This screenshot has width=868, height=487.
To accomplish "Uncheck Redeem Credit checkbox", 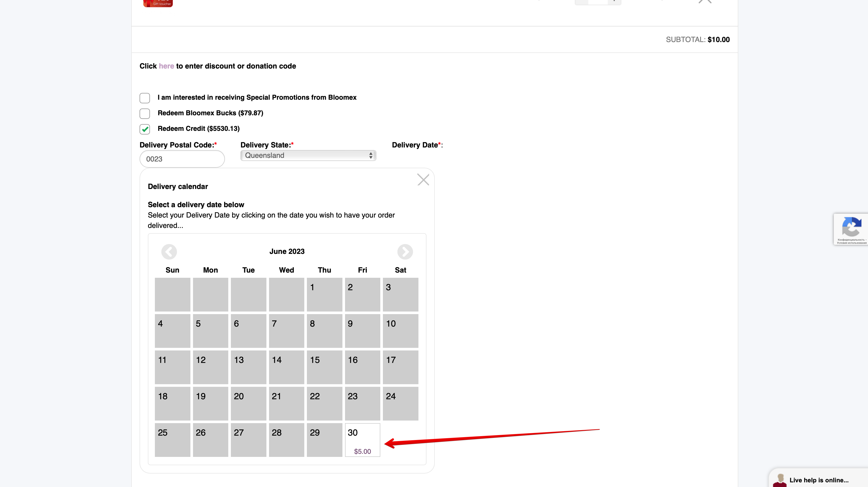I will coord(144,129).
